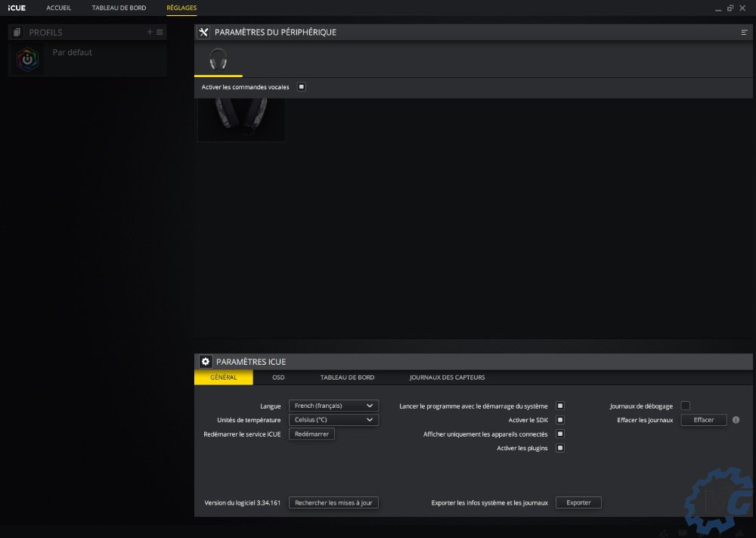This screenshot has width=756, height=538.
Task: Click the Profils library icon
Action: (x=17, y=33)
